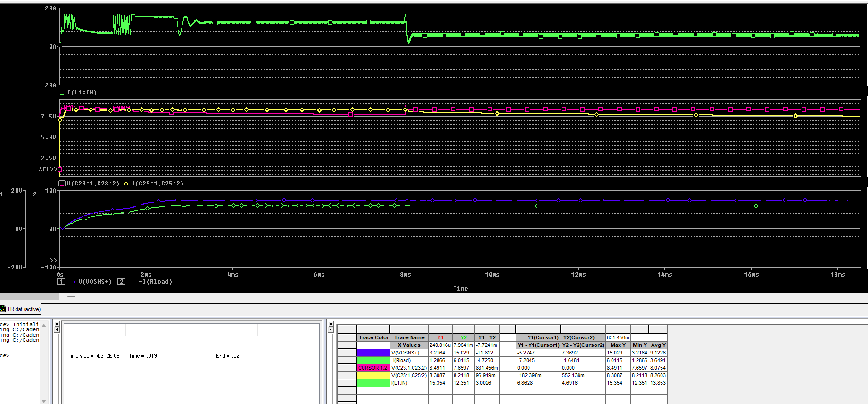Click the -7.7241m X difference cell

[487, 345]
